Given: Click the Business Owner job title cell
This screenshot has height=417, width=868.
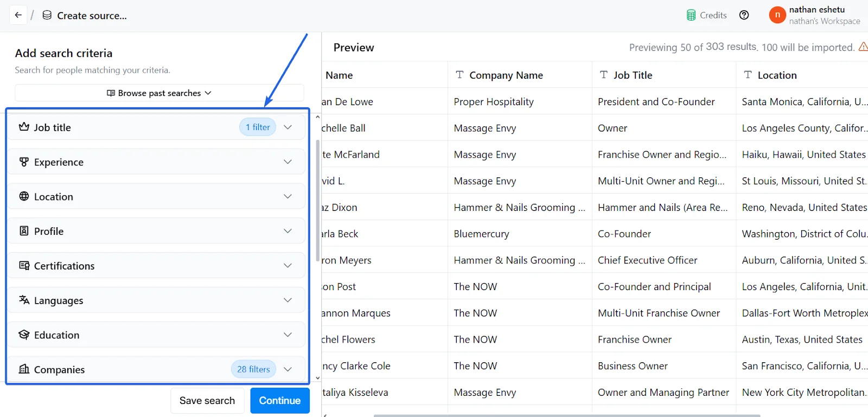Looking at the screenshot, I should [x=664, y=366].
